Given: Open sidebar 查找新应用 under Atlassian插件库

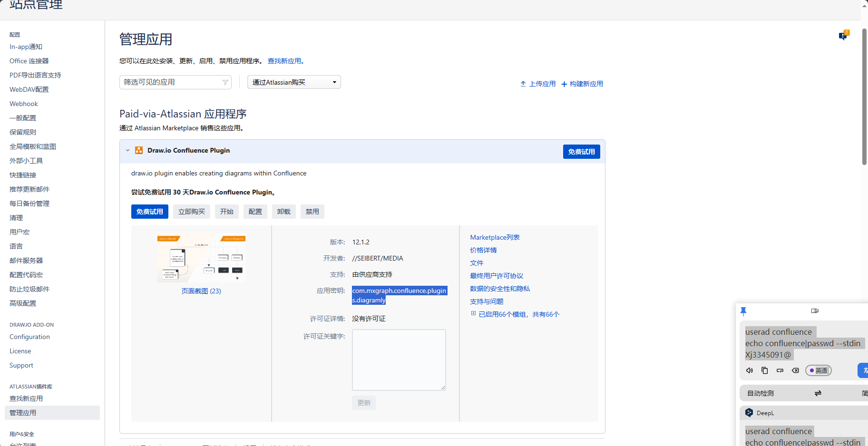Looking at the screenshot, I should tap(26, 398).
